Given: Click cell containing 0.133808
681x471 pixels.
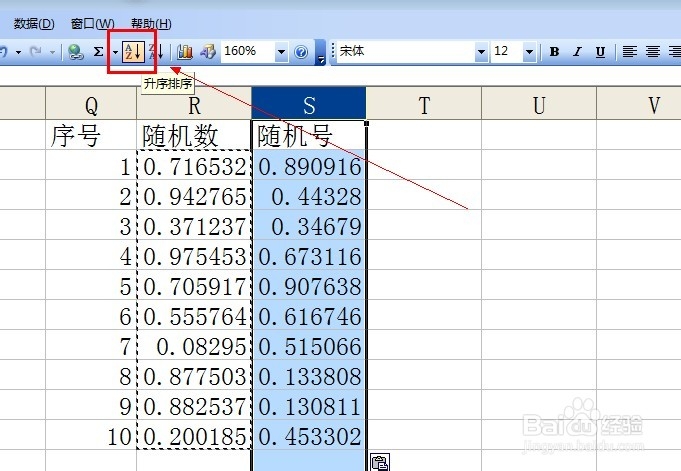Looking at the screenshot, I should pyautogui.click(x=309, y=375).
